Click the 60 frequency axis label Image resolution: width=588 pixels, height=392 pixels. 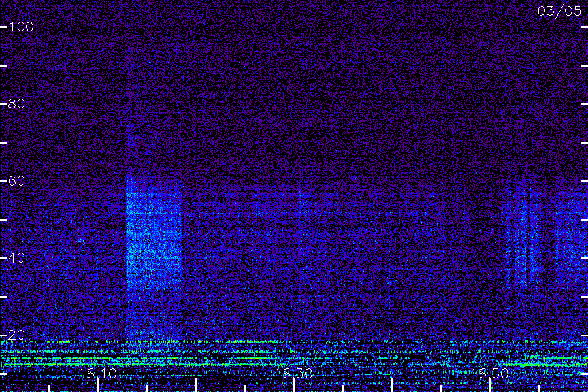[17, 181]
